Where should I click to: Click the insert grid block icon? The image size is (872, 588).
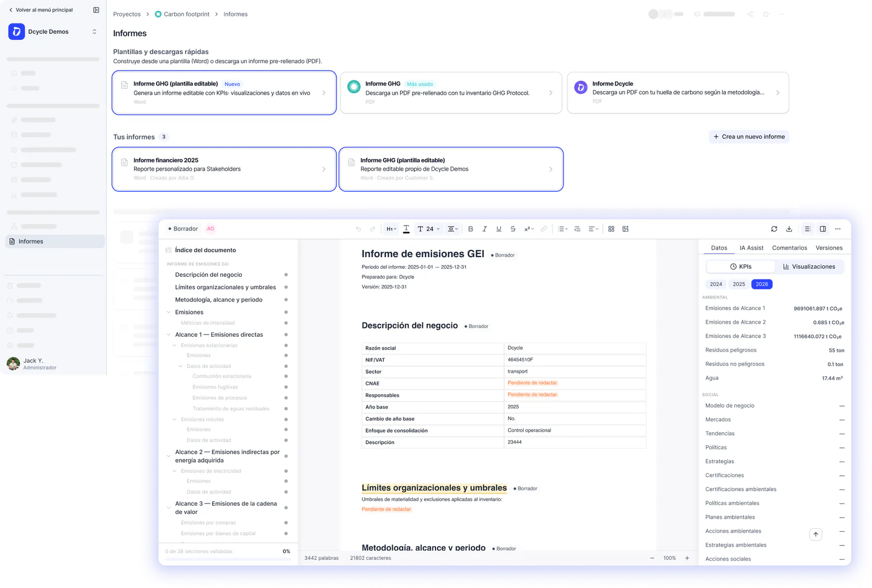click(x=611, y=229)
